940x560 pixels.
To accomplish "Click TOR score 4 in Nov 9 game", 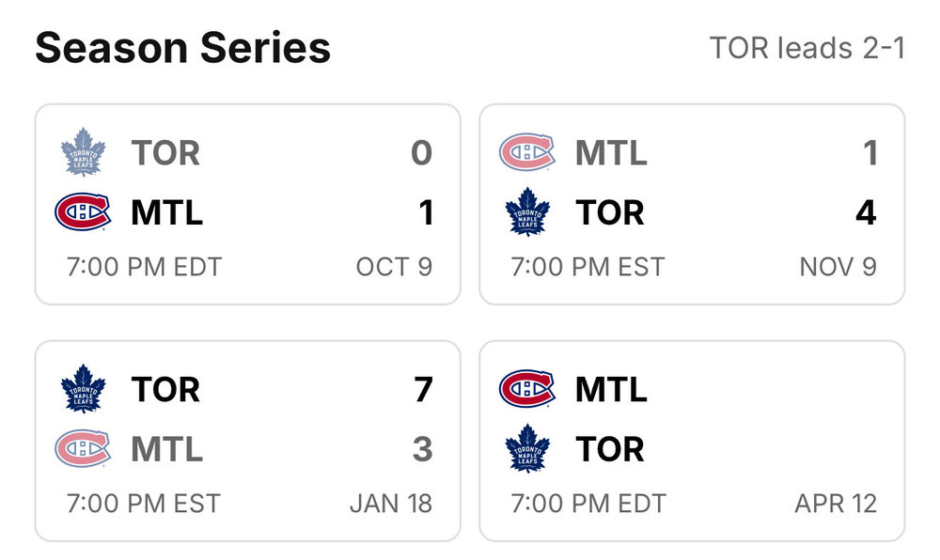I will (867, 212).
